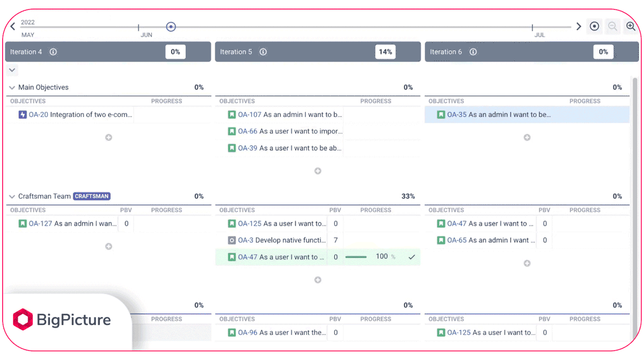Click the current date marker on timeline
The width and height of the screenshot is (644, 362).
tap(171, 26)
